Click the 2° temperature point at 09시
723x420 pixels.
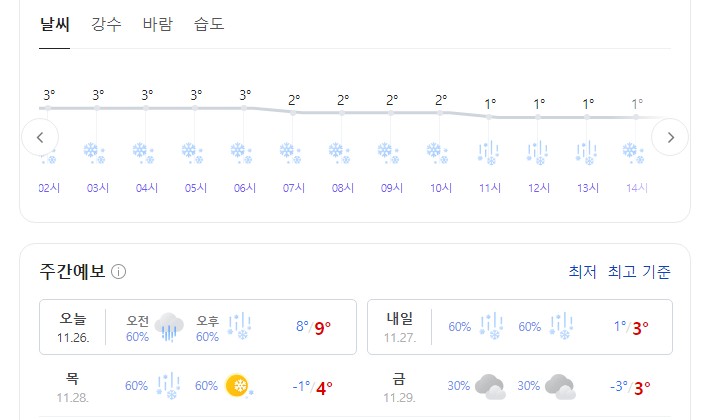click(391, 111)
